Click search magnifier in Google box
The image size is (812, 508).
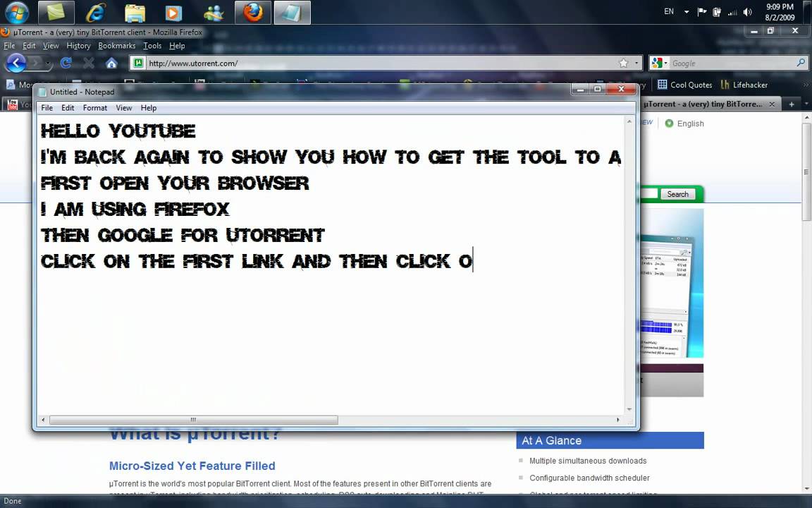coord(801,63)
